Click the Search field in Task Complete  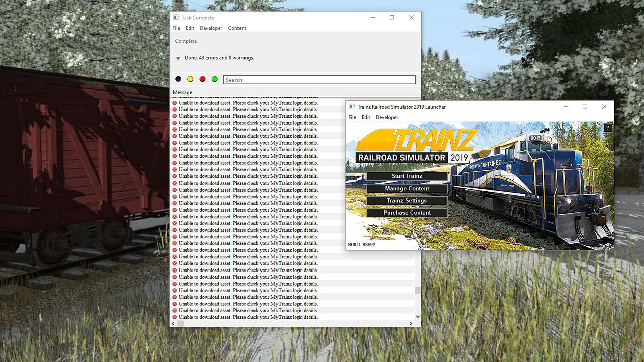[x=319, y=80]
